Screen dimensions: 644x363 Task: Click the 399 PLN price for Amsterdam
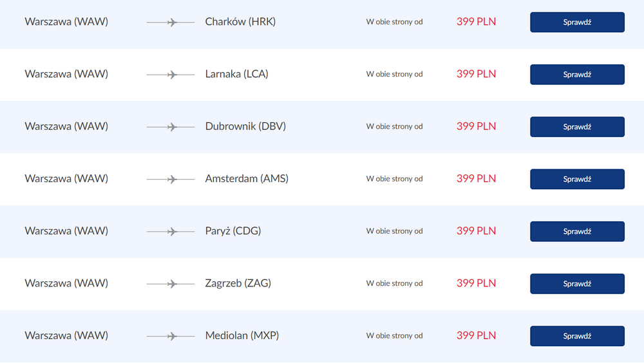pos(476,179)
